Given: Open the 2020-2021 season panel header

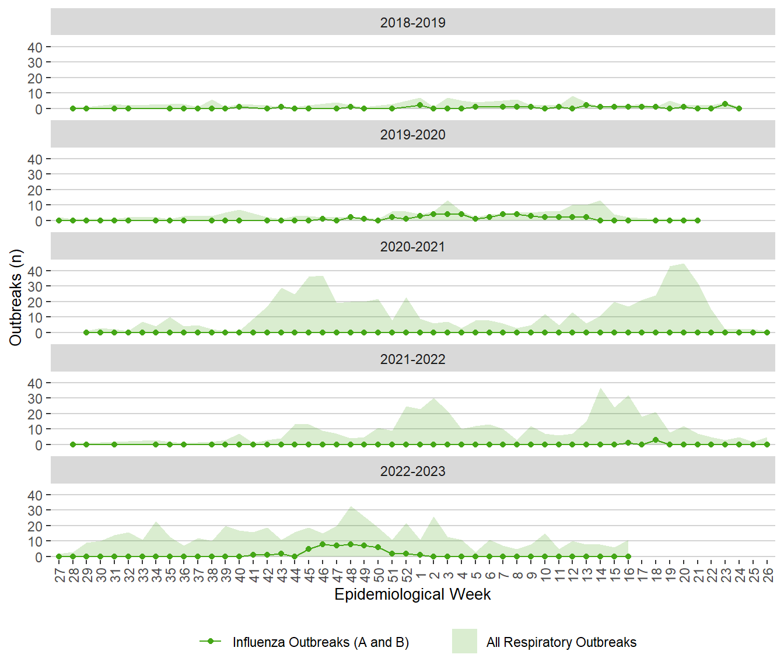Looking at the screenshot, I should (x=412, y=246).
